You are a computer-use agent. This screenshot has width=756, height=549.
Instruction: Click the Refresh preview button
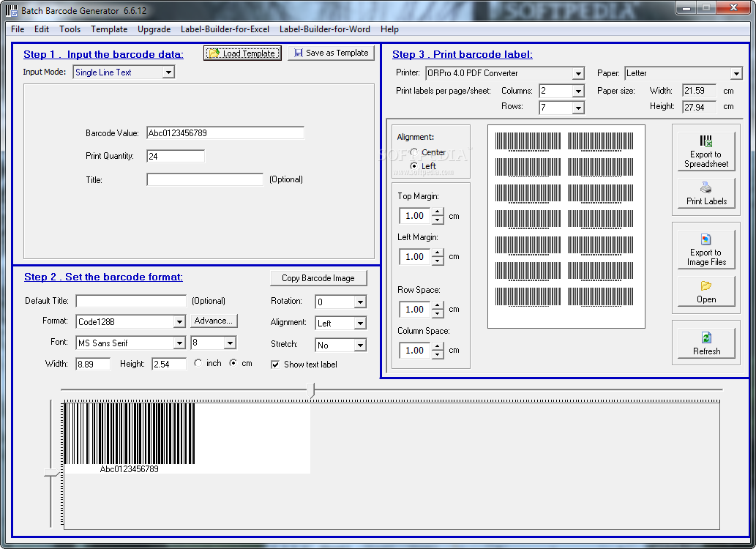coord(706,343)
